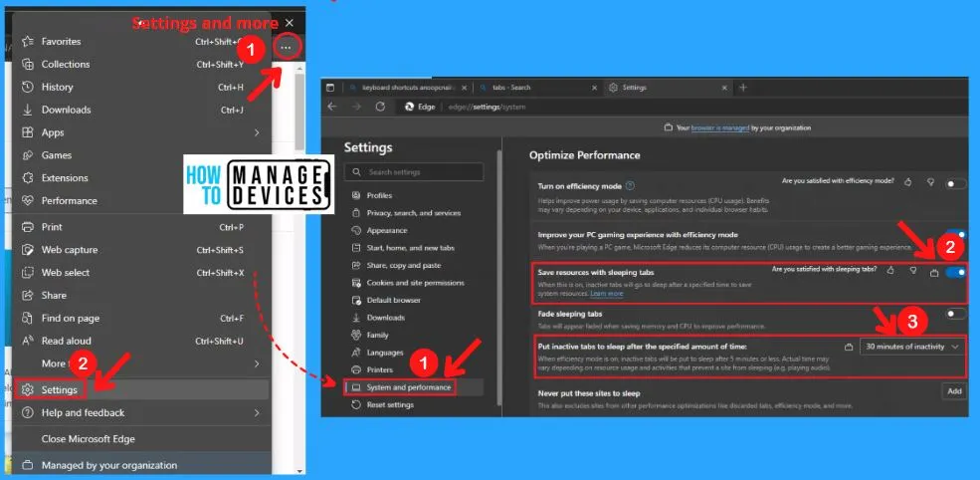
Task: Open a new tab with plus button
Action: pos(742,88)
